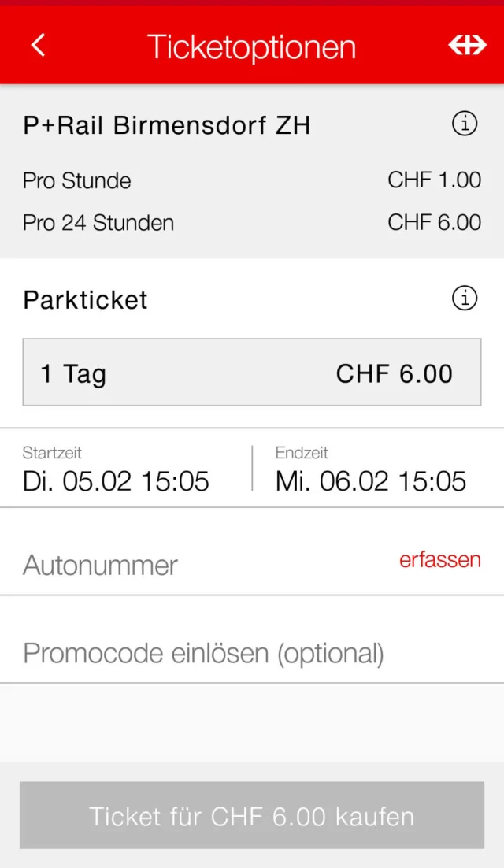
Task: Tap the Parkticket section heading
Action: click(86, 300)
